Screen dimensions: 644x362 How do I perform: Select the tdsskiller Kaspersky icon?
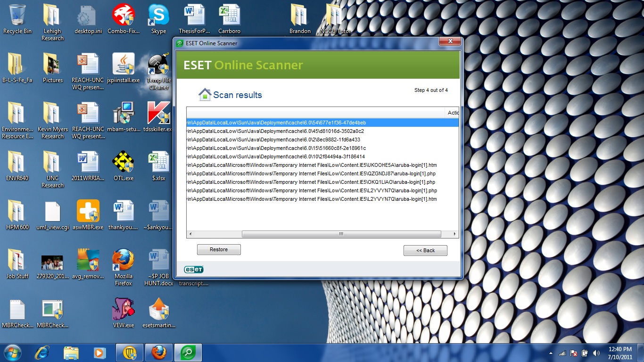point(158,117)
